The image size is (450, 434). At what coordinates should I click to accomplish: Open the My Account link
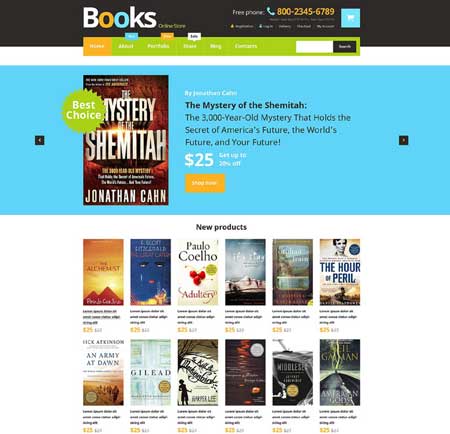click(325, 26)
